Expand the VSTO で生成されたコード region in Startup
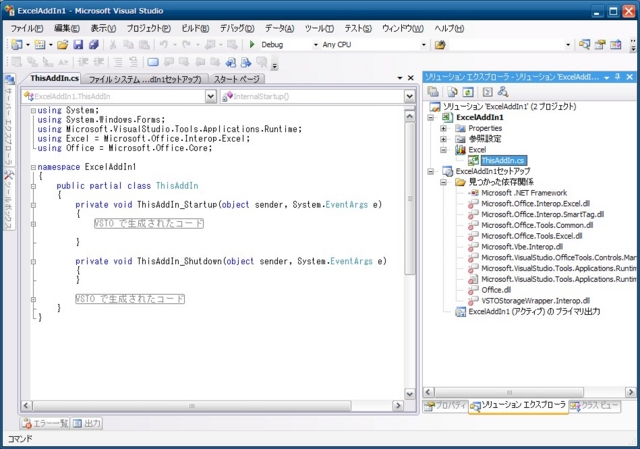Screen dimensions: 640x449 (33, 224)
